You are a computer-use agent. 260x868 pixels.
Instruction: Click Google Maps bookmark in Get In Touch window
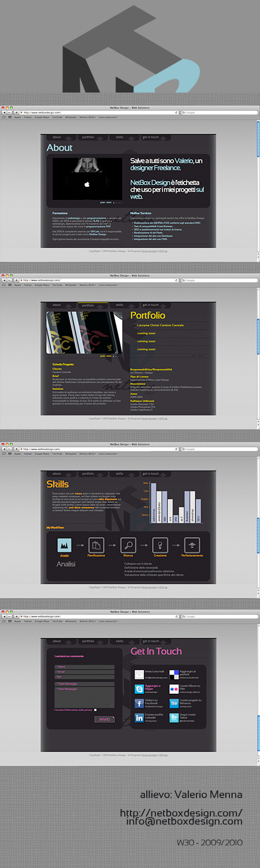(42, 621)
